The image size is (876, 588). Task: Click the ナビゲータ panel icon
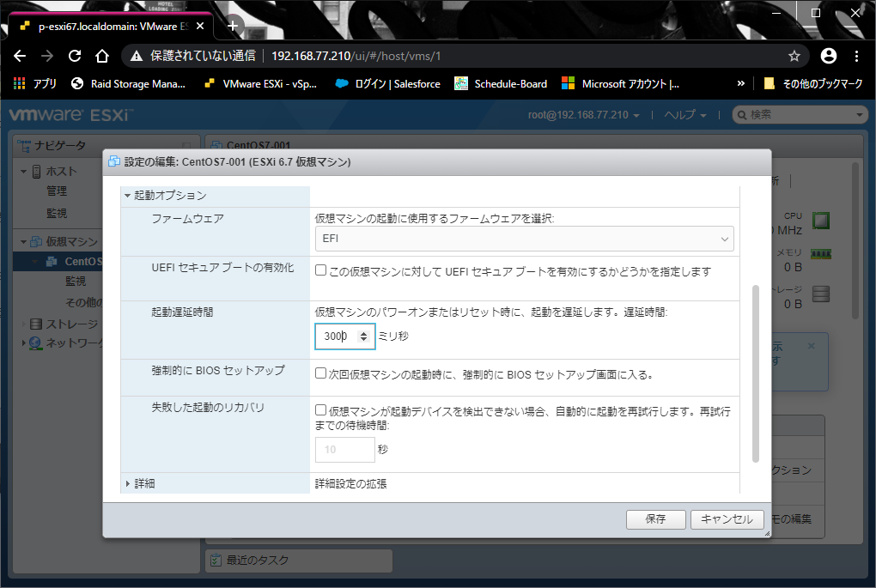click(x=24, y=146)
